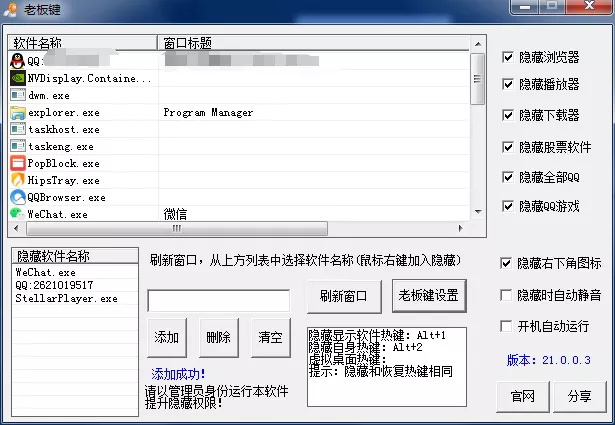Screen dimensions: 615x425
Task: Click the 隐藏显示软件热键: Alt+1 line
Action: pyautogui.click(x=377, y=335)
